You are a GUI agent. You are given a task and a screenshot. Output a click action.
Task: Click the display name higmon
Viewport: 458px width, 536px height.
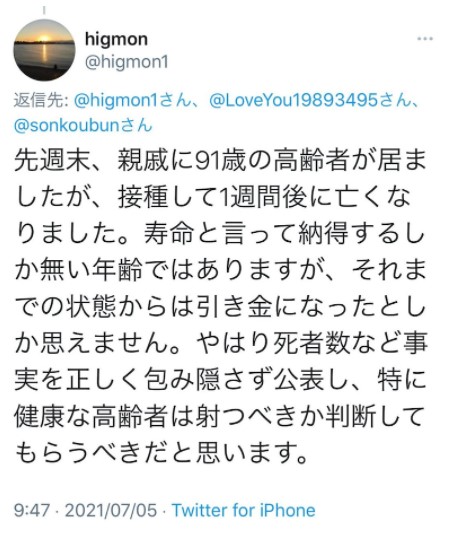[x=116, y=39]
